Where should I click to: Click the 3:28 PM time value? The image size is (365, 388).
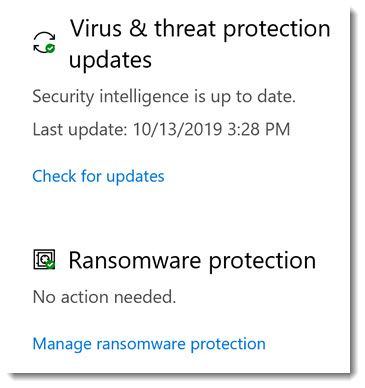[x=259, y=129]
